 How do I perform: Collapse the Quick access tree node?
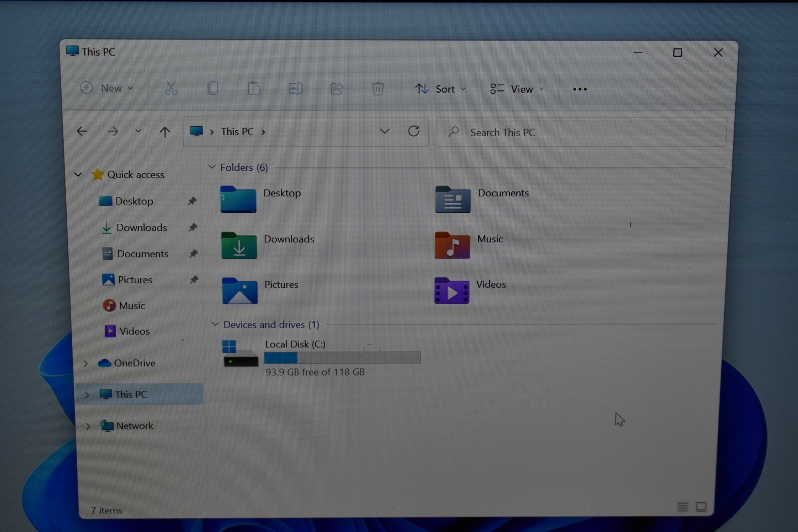pyautogui.click(x=78, y=175)
